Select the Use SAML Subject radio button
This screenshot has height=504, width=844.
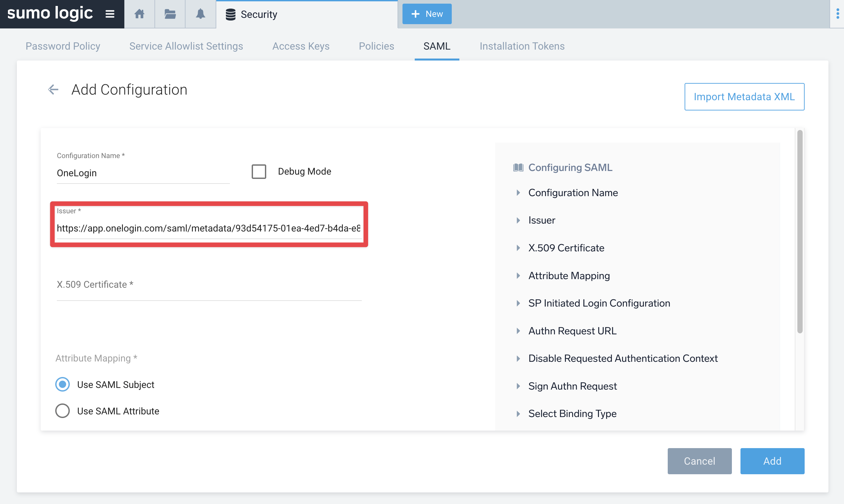point(63,385)
